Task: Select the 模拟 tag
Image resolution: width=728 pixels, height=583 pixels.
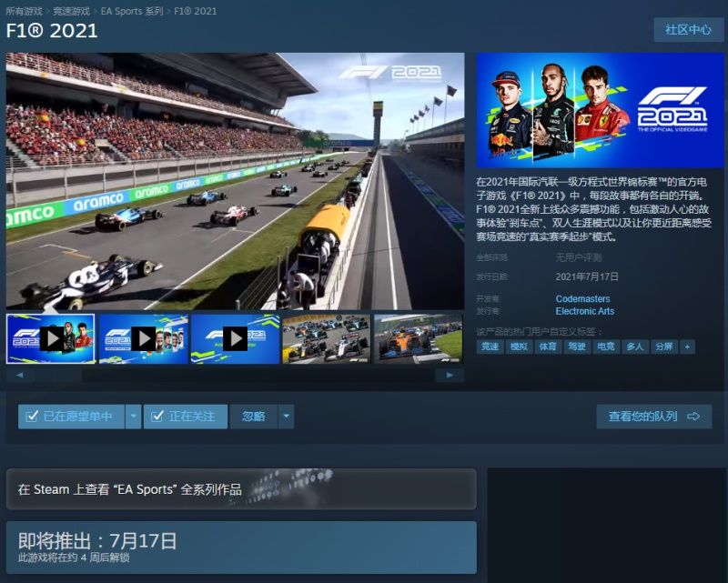Action: click(x=519, y=347)
